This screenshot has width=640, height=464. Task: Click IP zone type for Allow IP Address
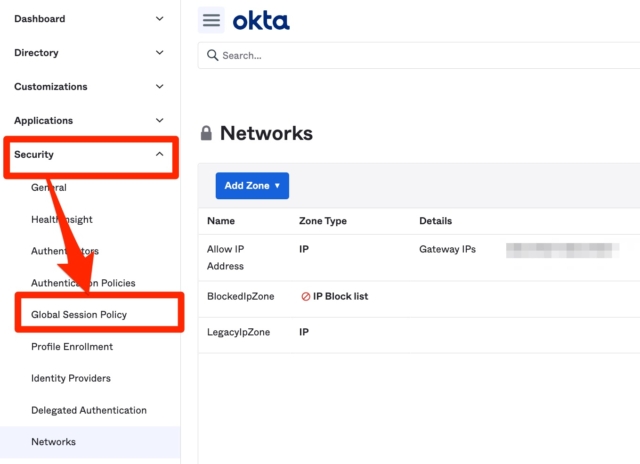(x=304, y=249)
